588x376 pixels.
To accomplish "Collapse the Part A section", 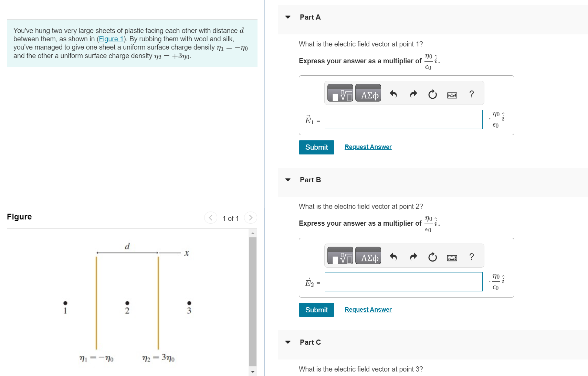I will click(x=288, y=17).
